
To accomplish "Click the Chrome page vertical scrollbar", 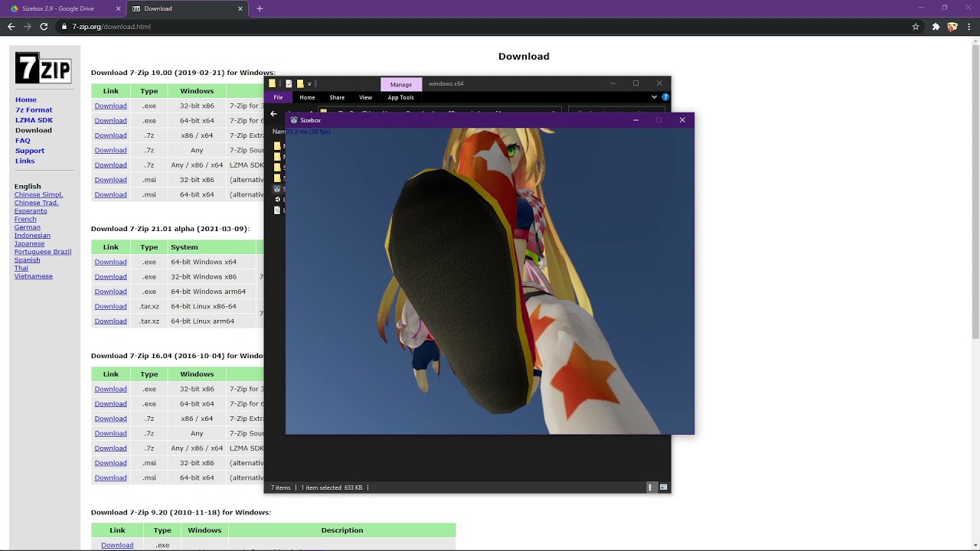I will [975, 191].
